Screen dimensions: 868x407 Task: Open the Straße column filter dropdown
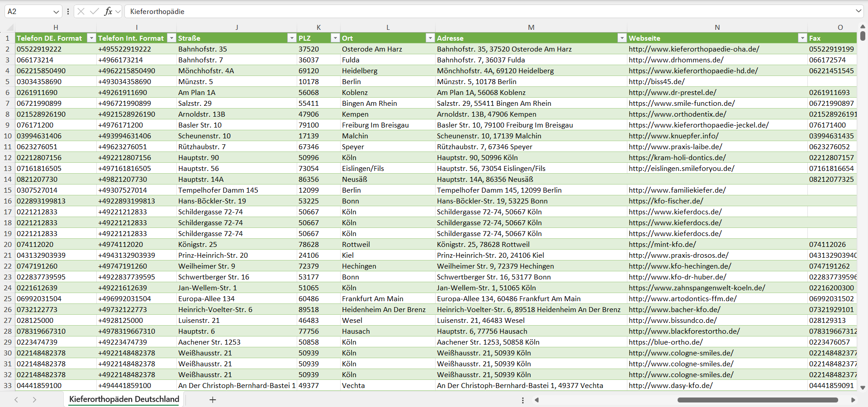[x=292, y=38]
